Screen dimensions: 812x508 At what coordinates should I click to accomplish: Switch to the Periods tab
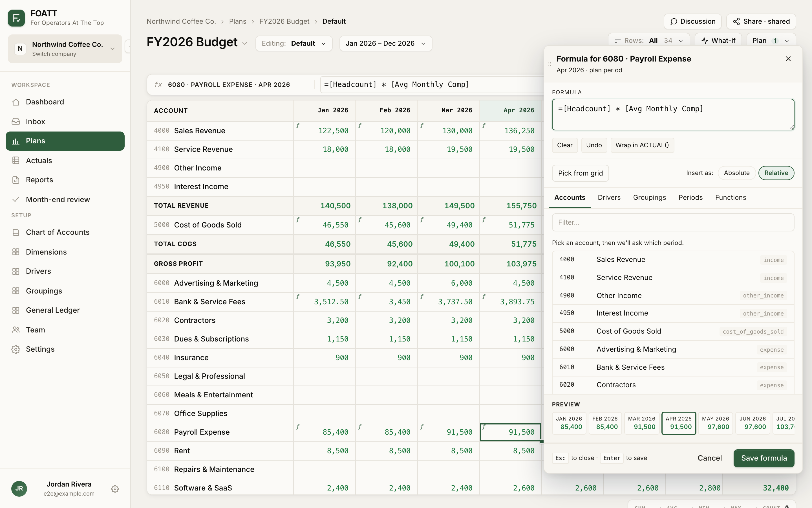[x=690, y=198]
